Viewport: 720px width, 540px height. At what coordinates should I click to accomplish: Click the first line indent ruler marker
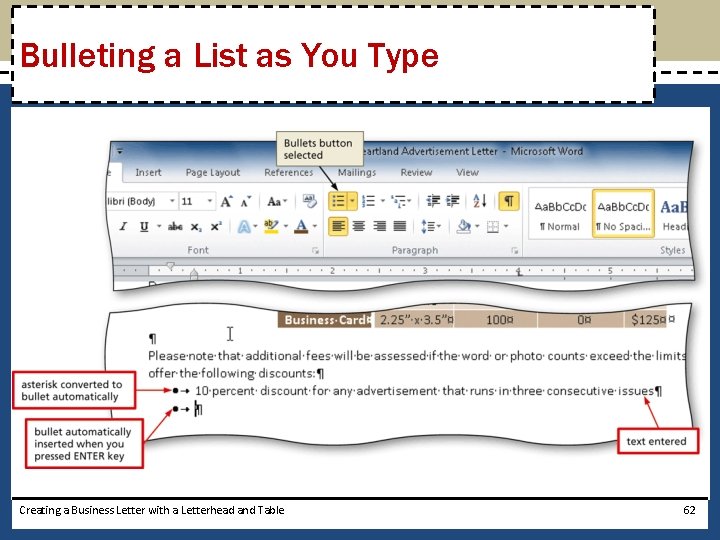pos(170,266)
